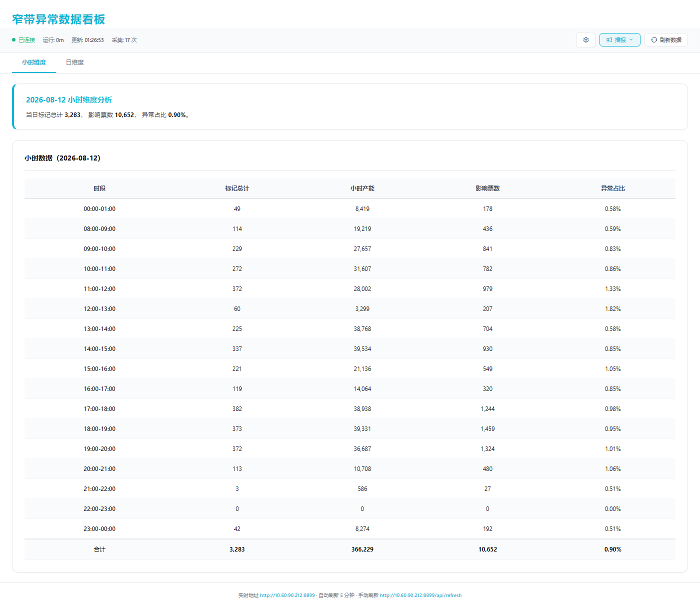Viewport: 700px width, 607px height.
Task: Click the 标记总计 column header
Action: click(x=237, y=188)
